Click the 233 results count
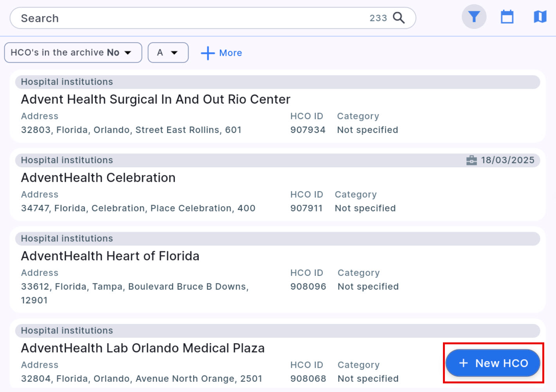This screenshot has width=556, height=392. coord(378,18)
